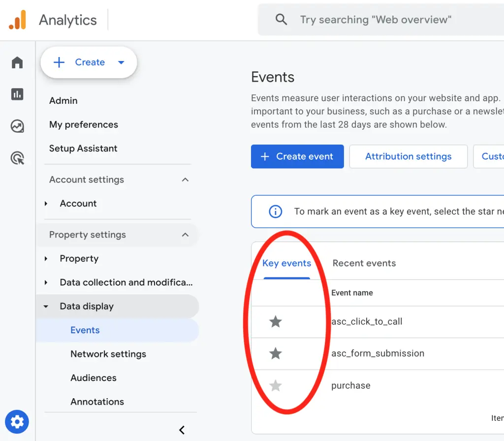The height and width of the screenshot is (441, 504).
Task: Mark purchase as key event with its star
Action: coord(276,385)
